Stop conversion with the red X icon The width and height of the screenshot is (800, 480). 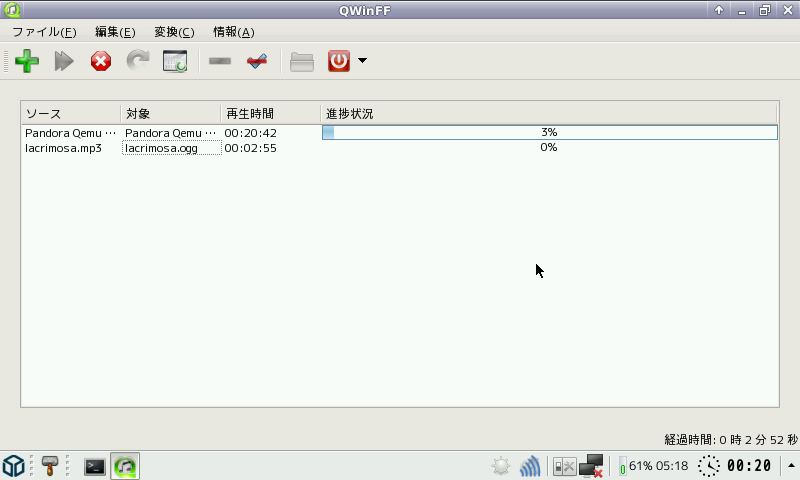(101, 61)
